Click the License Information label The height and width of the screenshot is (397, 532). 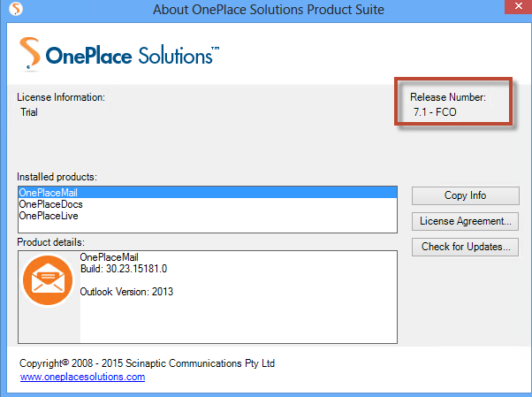(61, 97)
